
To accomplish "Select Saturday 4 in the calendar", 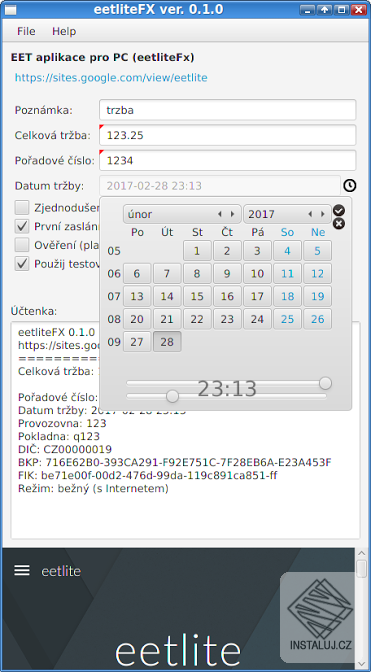I will click(287, 251).
